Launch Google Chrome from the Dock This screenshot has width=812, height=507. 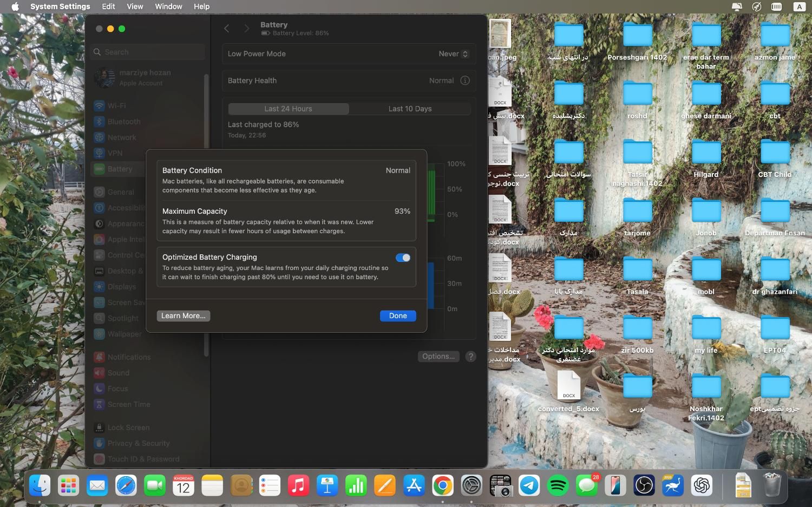(442, 485)
